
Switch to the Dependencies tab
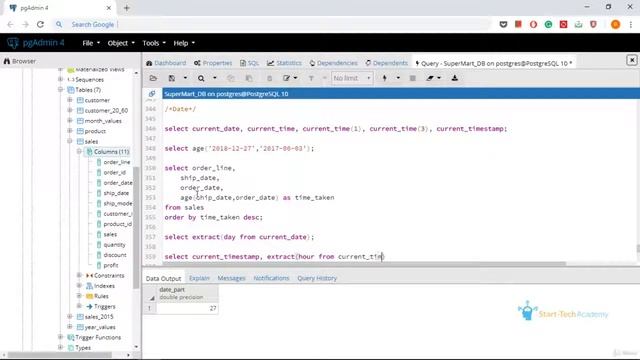[333, 63]
